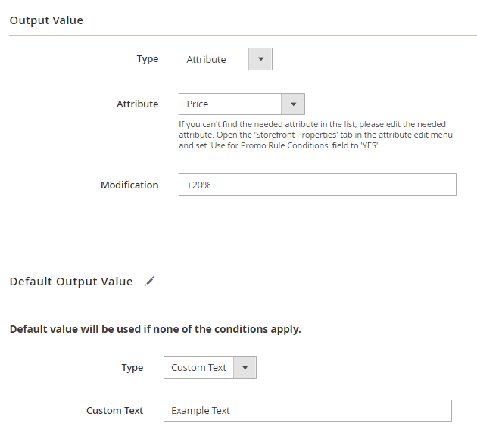477x448 pixels.
Task: Click the Type label under Default Output Value
Action: coord(132,368)
